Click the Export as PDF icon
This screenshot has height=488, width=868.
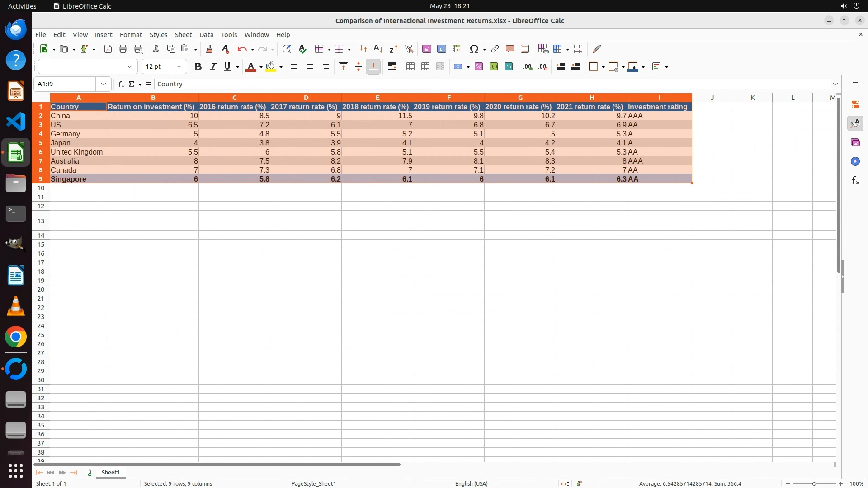(108, 49)
